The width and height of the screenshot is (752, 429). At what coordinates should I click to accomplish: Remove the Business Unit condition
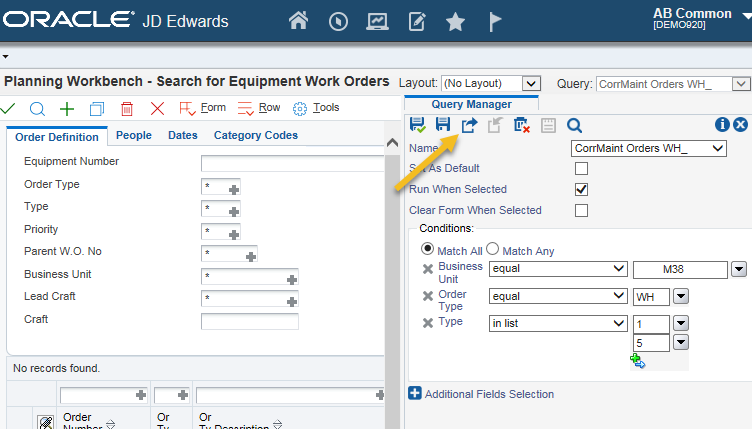click(x=428, y=269)
